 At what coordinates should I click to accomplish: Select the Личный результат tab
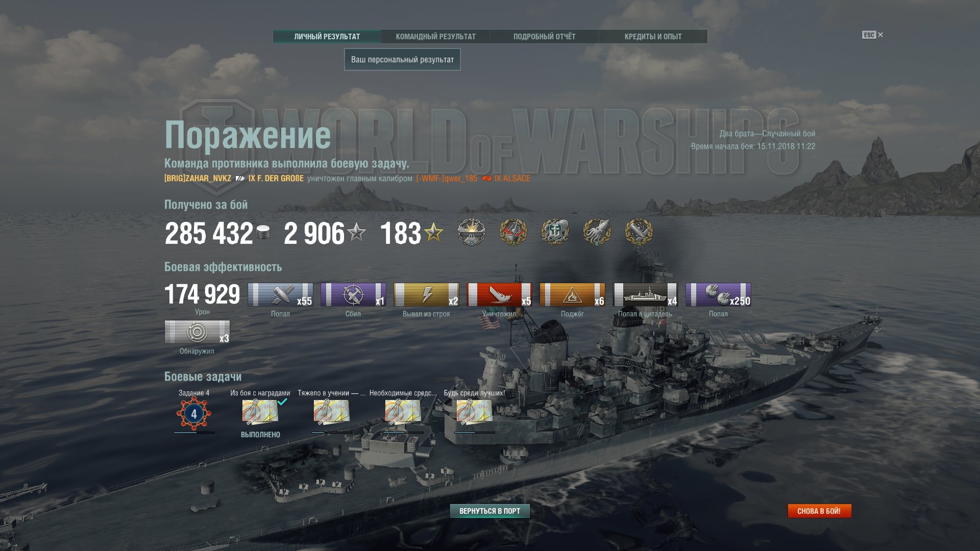click(x=327, y=36)
